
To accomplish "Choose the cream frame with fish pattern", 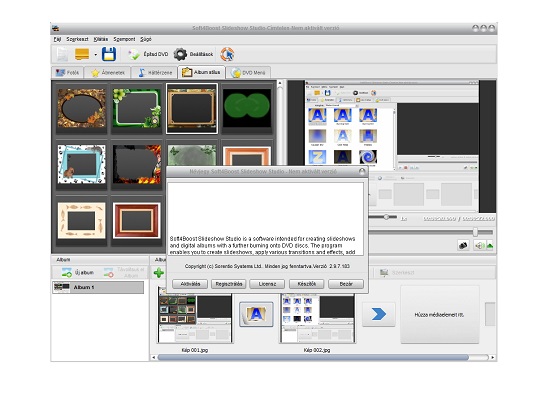I will click(81, 220).
